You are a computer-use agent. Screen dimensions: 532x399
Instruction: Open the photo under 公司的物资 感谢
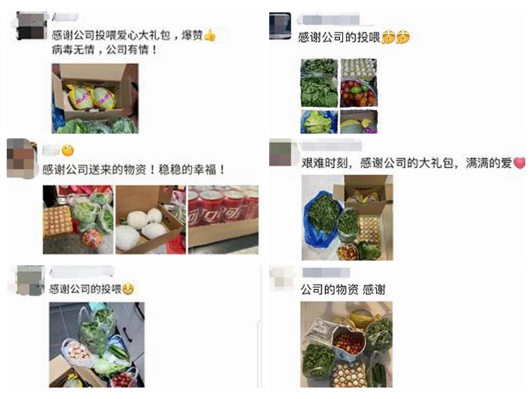pyautogui.click(x=346, y=344)
